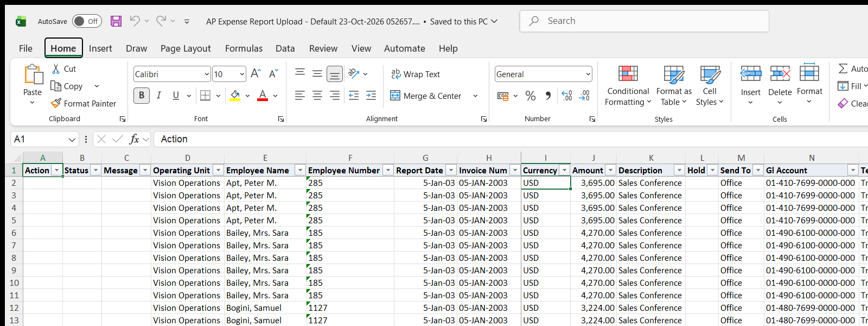Switch to the Formulas tab
This screenshot has height=326, width=868.
(244, 48)
